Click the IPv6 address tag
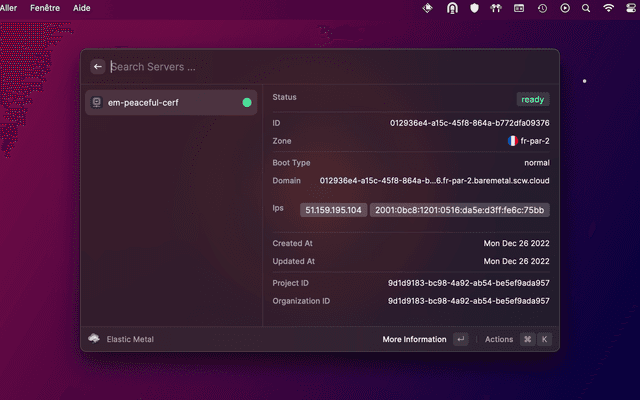This screenshot has width=640, height=400. (459, 210)
